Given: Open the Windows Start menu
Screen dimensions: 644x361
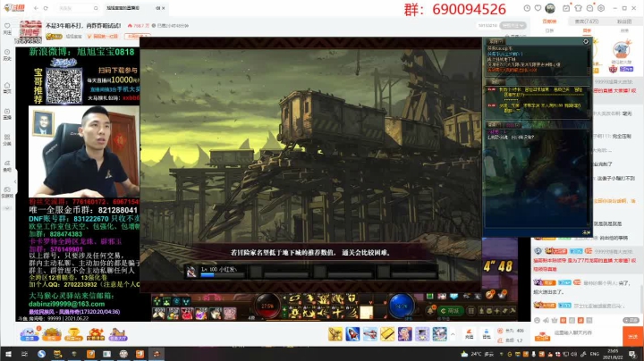Looking at the screenshot, I should (8, 354).
